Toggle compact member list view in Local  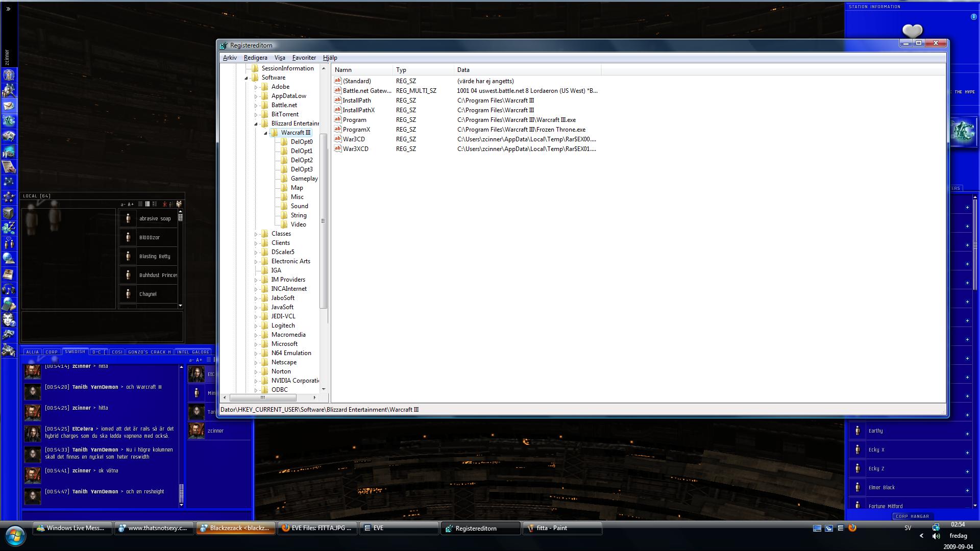[140, 204]
